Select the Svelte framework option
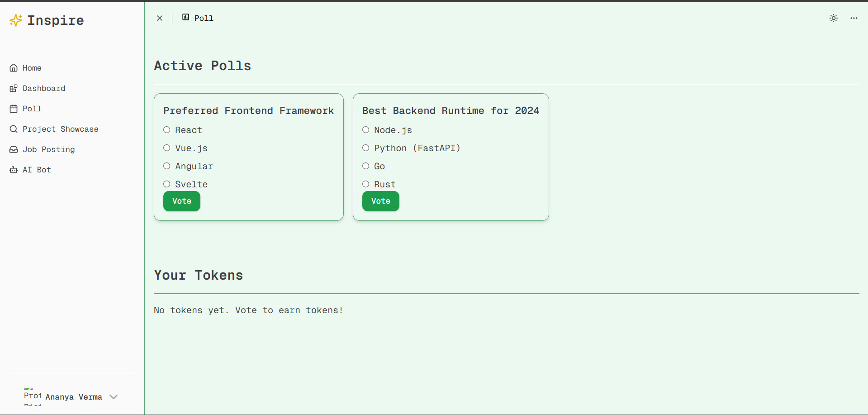This screenshot has width=868, height=415. click(x=166, y=184)
